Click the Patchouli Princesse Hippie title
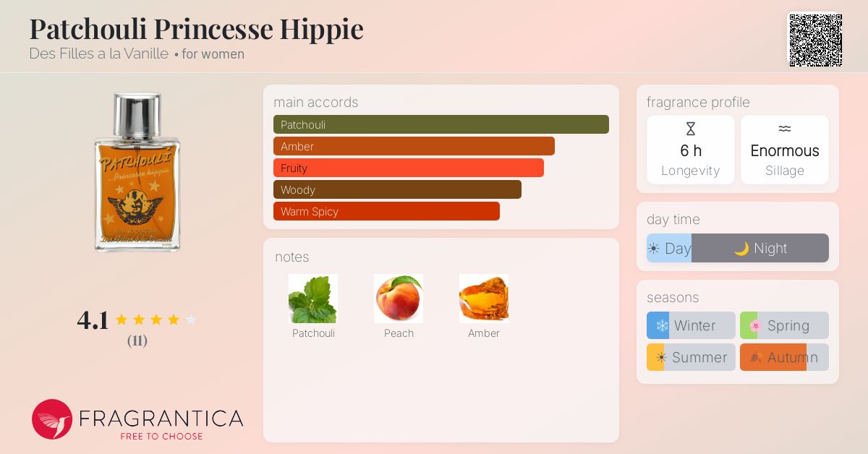868x454 pixels. click(196, 28)
